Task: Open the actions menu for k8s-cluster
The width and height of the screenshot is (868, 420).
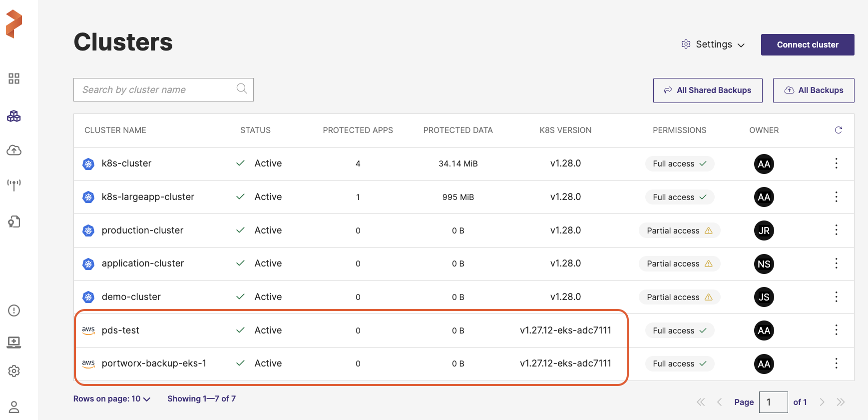Action: (836, 163)
